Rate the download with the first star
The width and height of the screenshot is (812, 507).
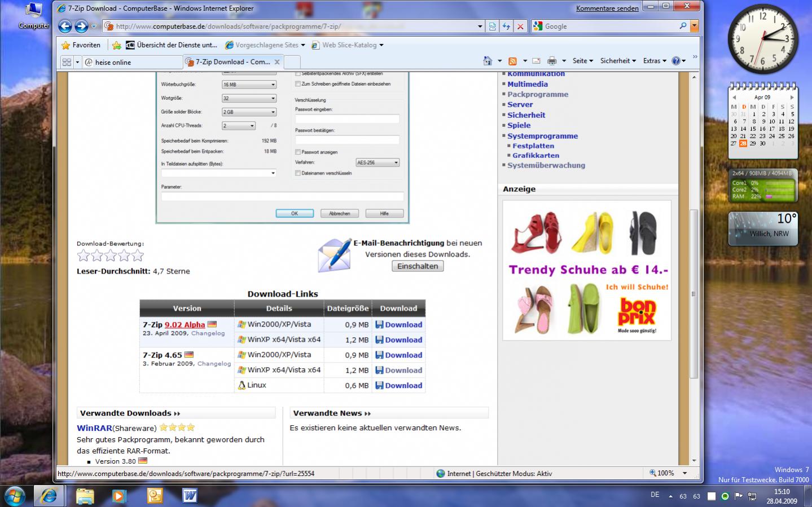(84, 256)
